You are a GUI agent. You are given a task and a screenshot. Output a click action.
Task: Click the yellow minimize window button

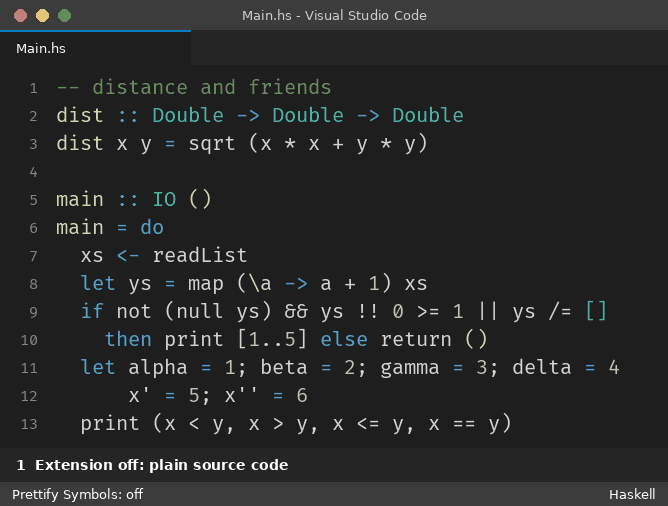tap(42, 15)
